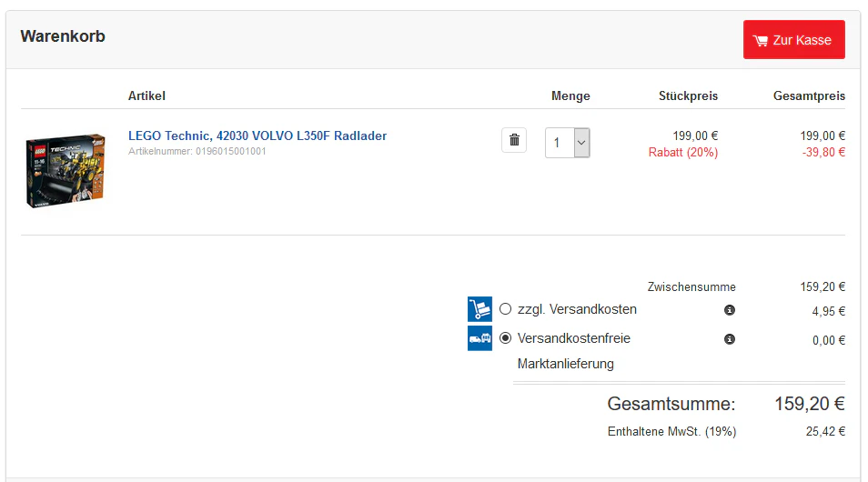Open info icon beside the 0,00 € delivery
The width and height of the screenshot is (868, 482).
[x=729, y=339]
